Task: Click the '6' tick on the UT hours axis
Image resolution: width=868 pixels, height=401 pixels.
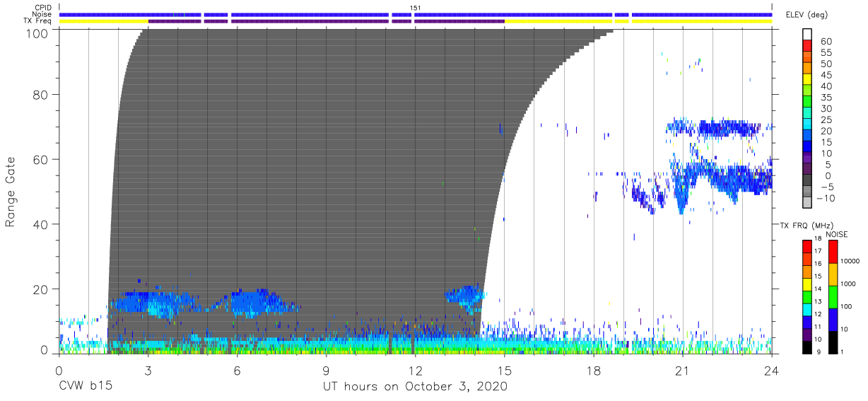Action: tap(237, 370)
